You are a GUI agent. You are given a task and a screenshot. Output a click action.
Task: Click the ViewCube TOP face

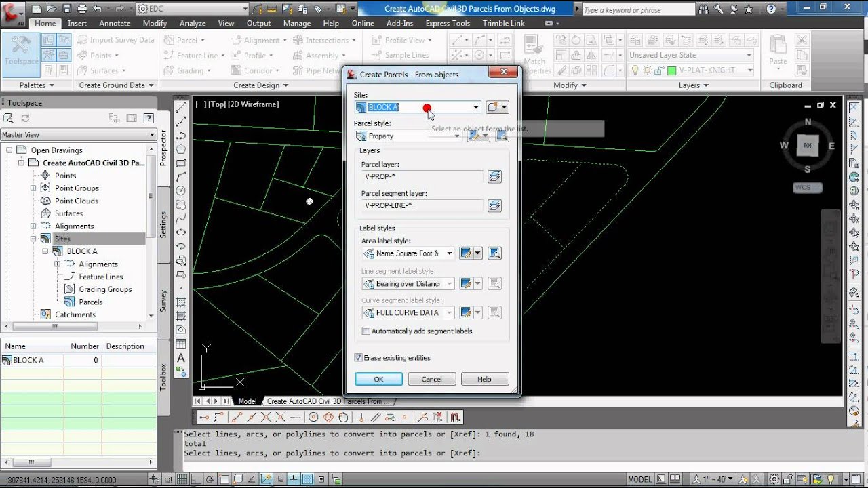tap(808, 145)
